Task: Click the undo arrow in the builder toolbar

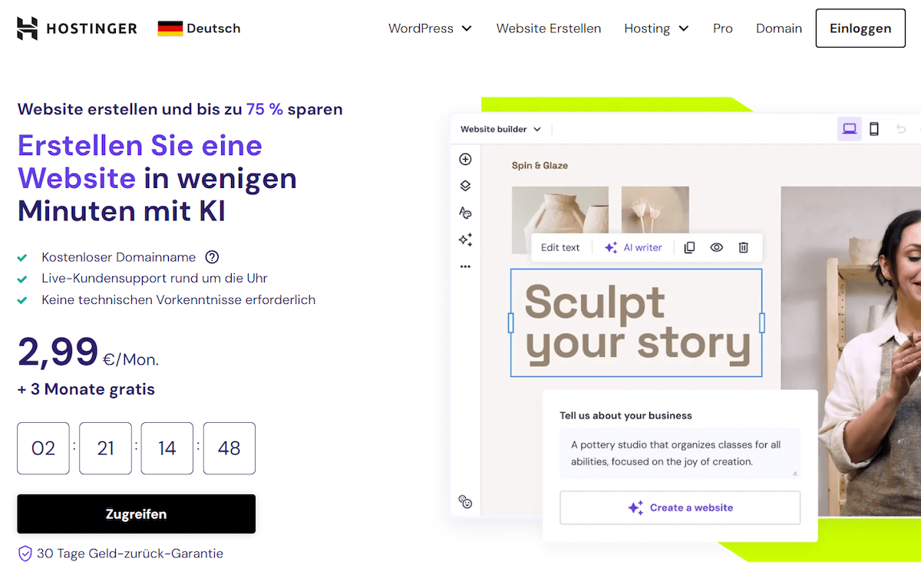Action: pyautogui.click(x=902, y=129)
